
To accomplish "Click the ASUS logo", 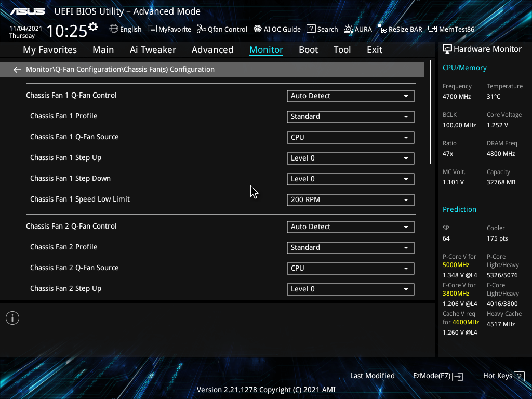I will coord(27,11).
